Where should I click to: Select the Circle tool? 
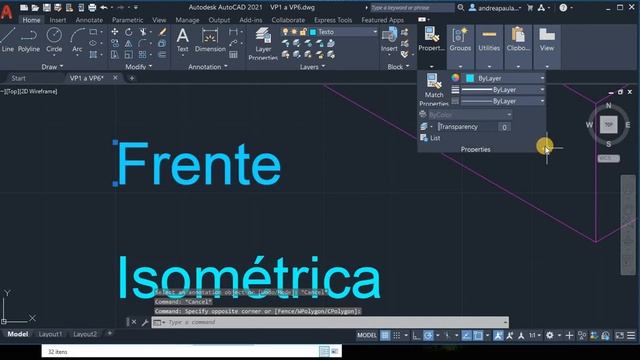pyautogui.click(x=54, y=40)
